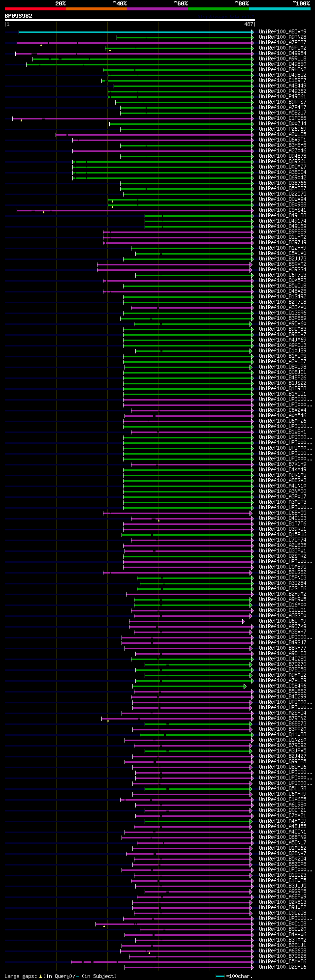Click the cyan alignment bar for UniRef100_A8IVM9
This screenshot has width=315, height=980.
[135, 32]
